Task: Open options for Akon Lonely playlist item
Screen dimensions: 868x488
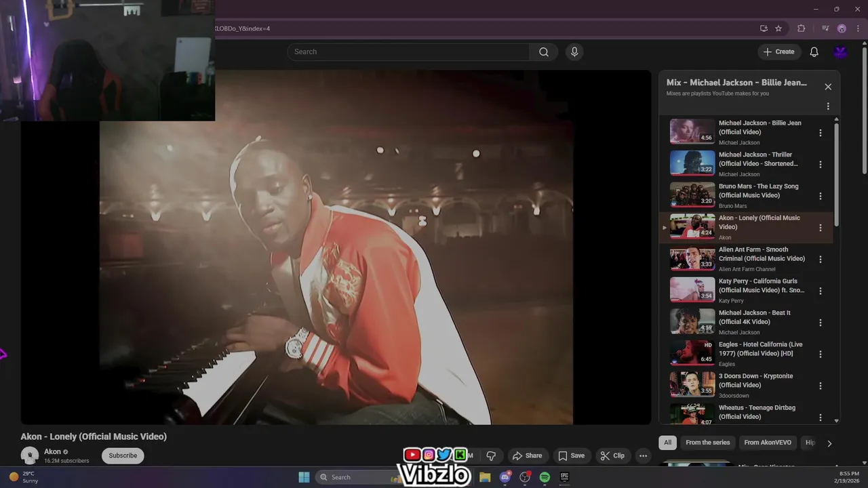Action: (821, 228)
